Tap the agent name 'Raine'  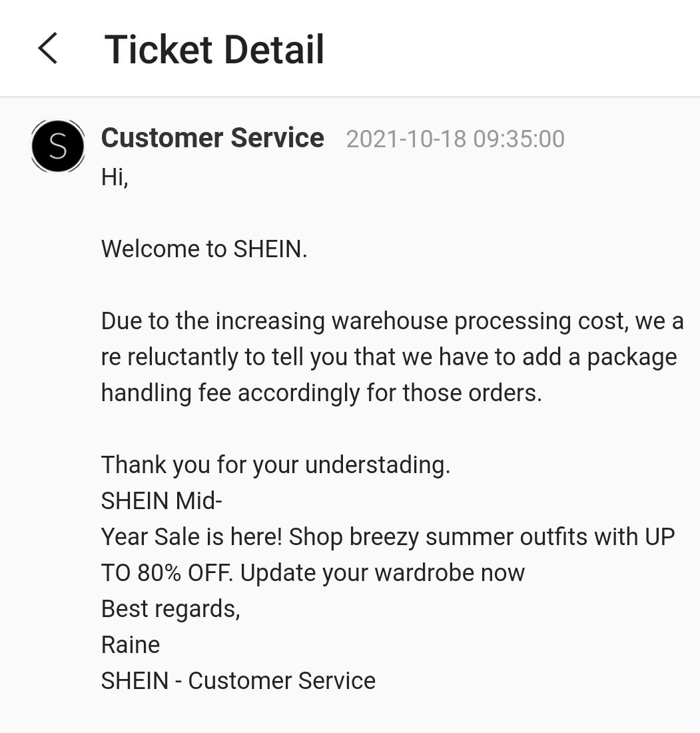(131, 644)
